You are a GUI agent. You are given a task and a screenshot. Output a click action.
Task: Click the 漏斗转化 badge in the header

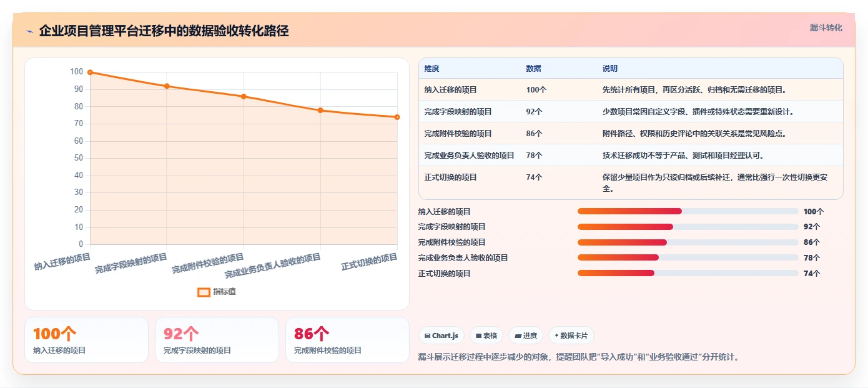pos(826,27)
